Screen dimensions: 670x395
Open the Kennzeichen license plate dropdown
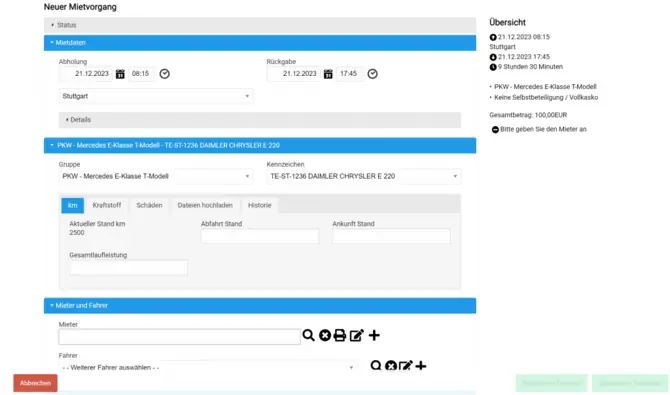(x=364, y=176)
